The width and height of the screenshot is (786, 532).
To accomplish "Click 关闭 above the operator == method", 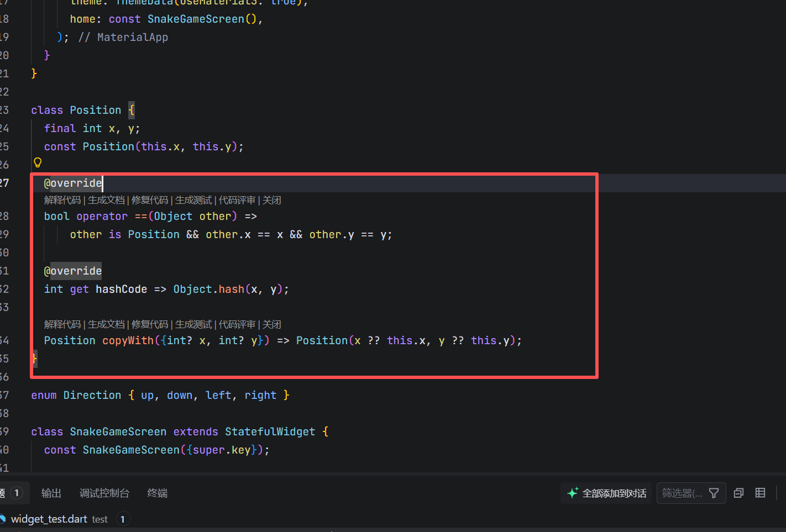I will [x=272, y=200].
